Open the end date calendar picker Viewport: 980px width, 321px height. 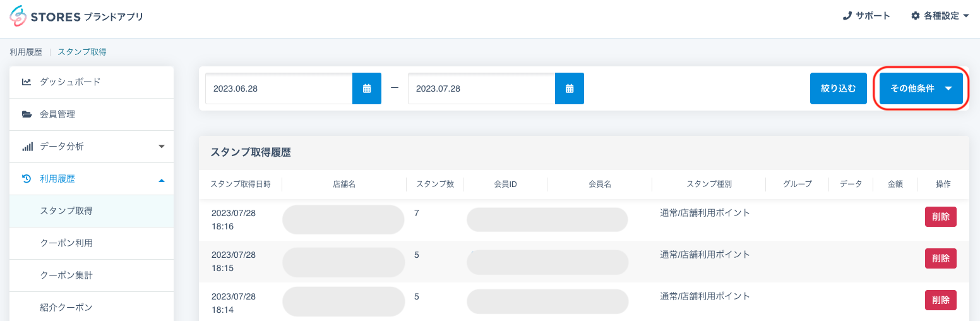[570, 88]
